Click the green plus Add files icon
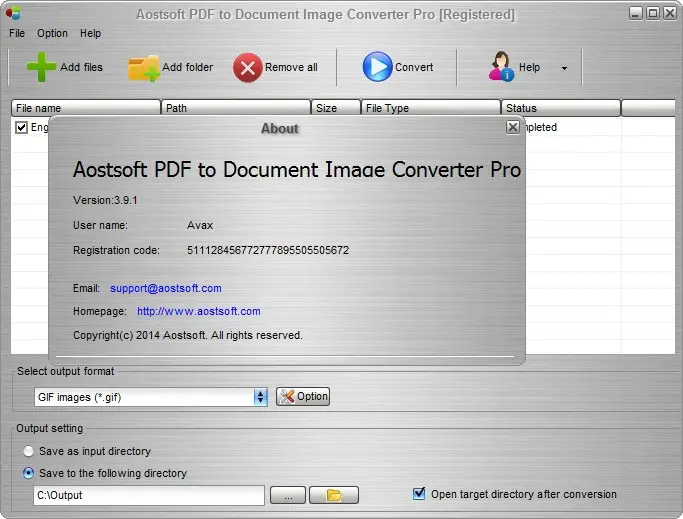Viewport: 683px width, 519px height. (x=41, y=67)
